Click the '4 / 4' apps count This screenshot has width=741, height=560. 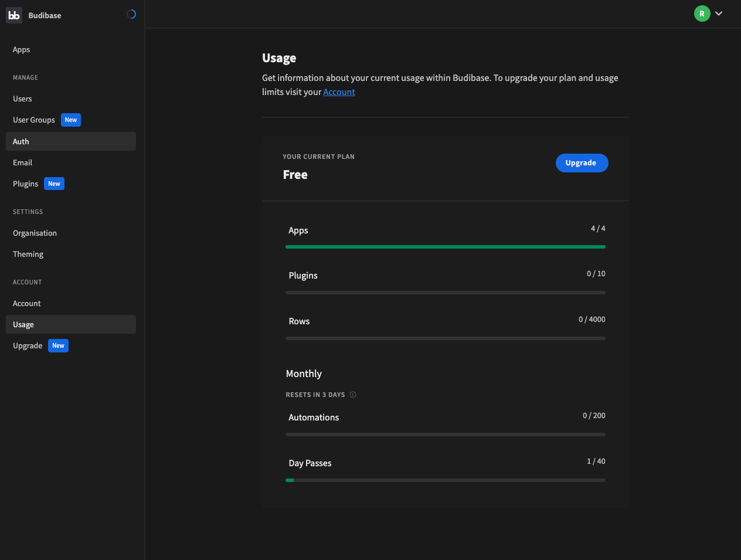click(598, 229)
